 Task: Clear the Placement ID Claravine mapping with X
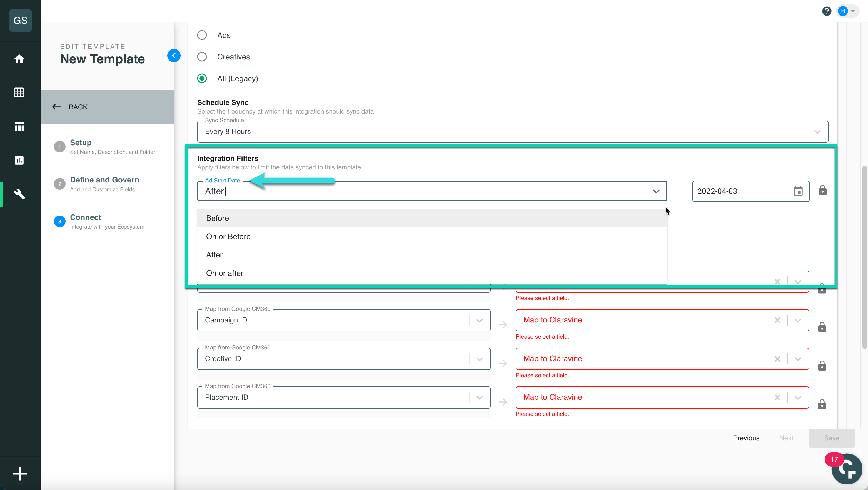click(778, 397)
